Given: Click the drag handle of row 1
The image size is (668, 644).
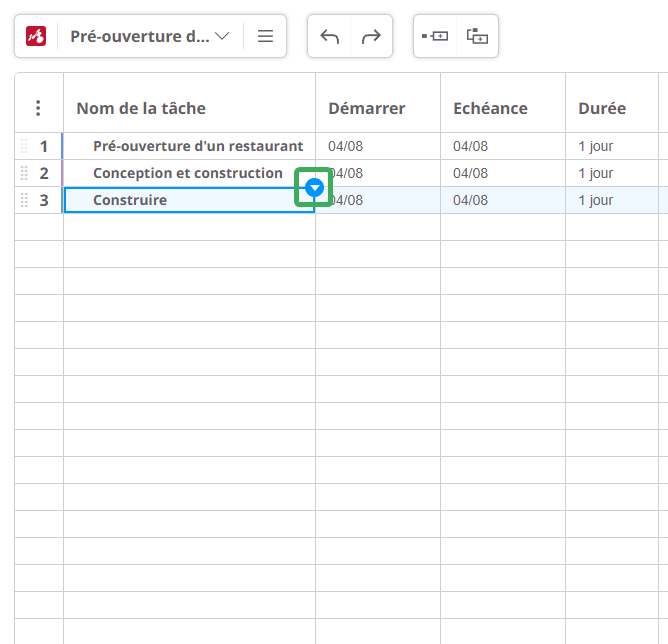Looking at the screenshot, I should coord(24,146).
